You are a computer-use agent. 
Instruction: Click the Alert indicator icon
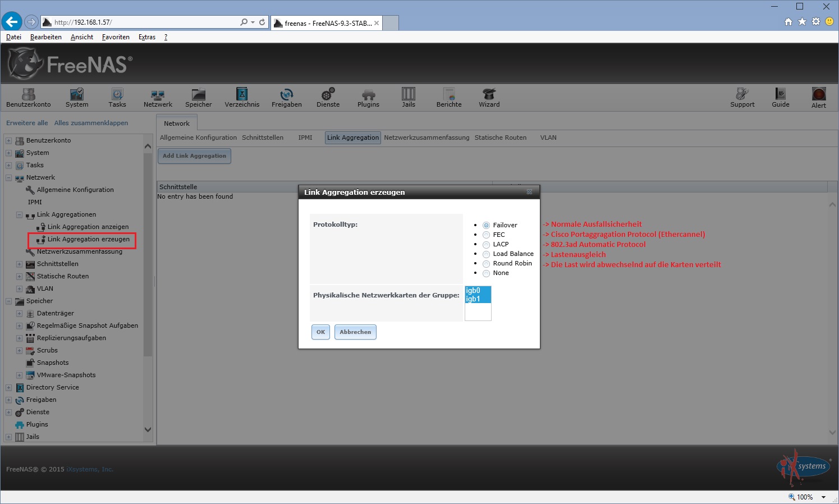coord(819,97)
